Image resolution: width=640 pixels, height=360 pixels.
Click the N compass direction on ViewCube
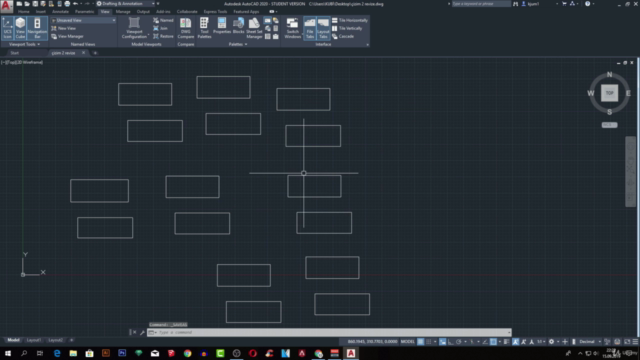tap(609, 75)
